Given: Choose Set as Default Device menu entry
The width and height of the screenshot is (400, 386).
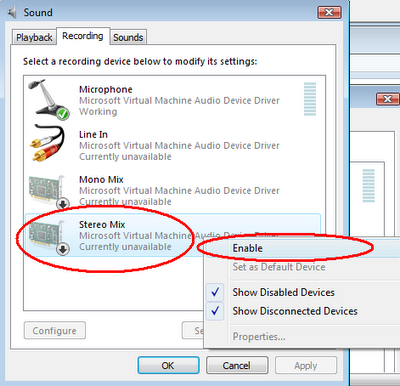Looking at the screenshot, I should 303,267.
